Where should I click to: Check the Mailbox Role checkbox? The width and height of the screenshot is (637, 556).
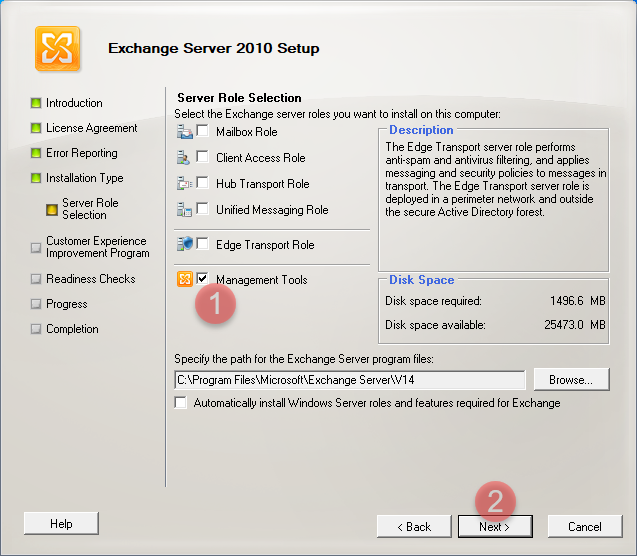(202, 131)
